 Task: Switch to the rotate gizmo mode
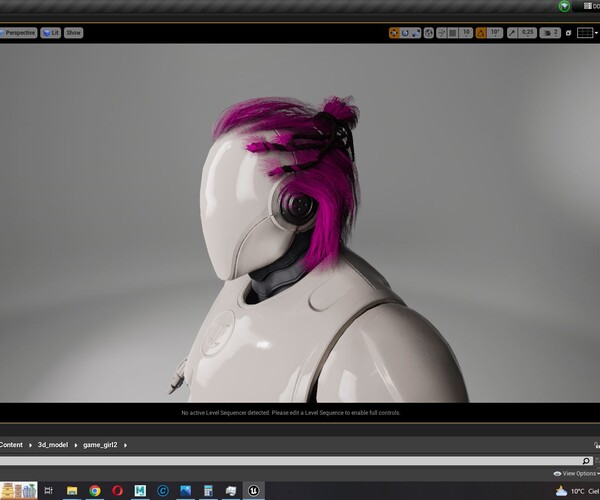point(405,33)
